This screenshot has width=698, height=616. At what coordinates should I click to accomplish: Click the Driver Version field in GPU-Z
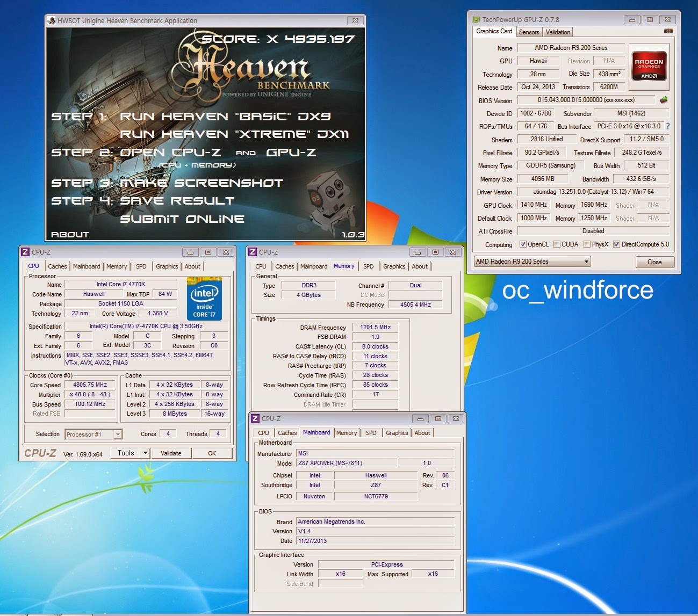coord(593,192)
